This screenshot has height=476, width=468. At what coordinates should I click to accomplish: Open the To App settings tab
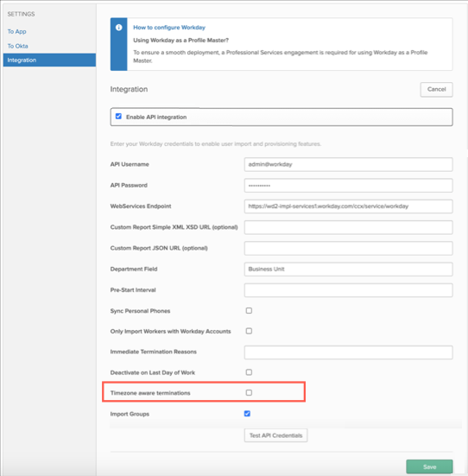pos(16,32)
